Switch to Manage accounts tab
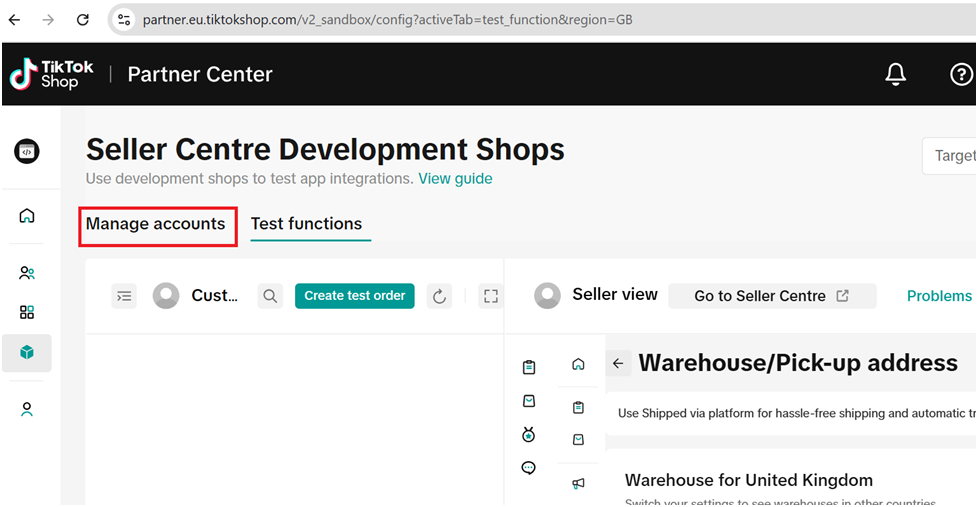Screen dimensions: 978x507 pyautogui.click(x=156, y=224)
